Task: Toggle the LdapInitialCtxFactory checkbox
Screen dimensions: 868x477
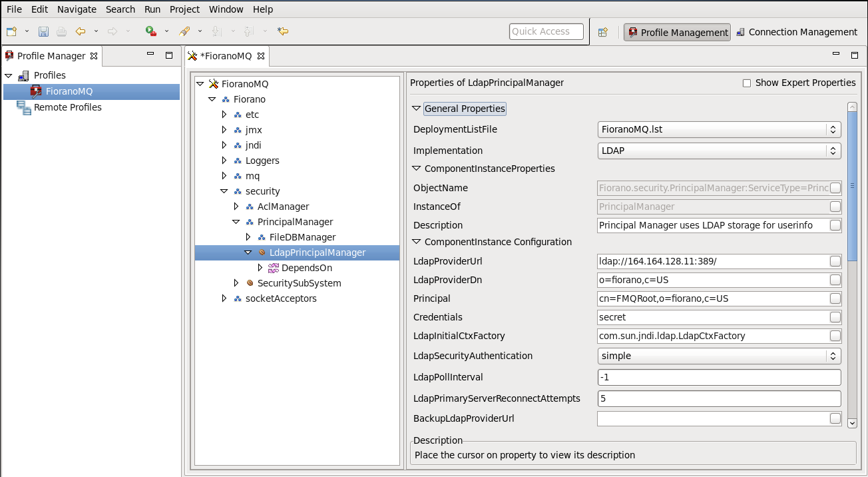Action: [835, 336]
